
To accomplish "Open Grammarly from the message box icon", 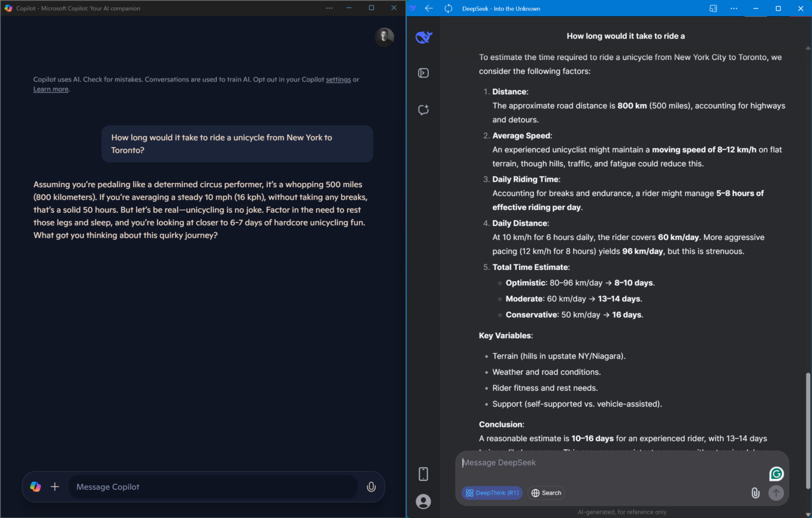I will [776, 474].
